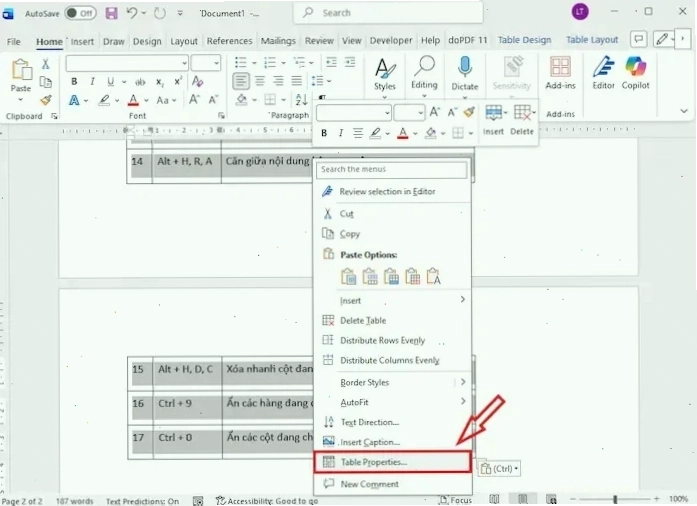Choose Text Direction in context menu
Image resolution: width=697 pixels, height=506 pixels.
pyautogui.click(x=393, y=422)
